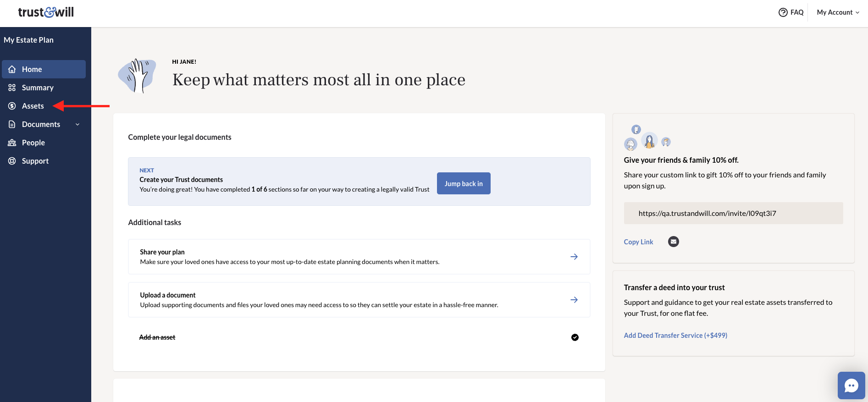Screen dimensions: 868x402
Task: Click Add Deed Transfer Service link
Action: point(675,336)
